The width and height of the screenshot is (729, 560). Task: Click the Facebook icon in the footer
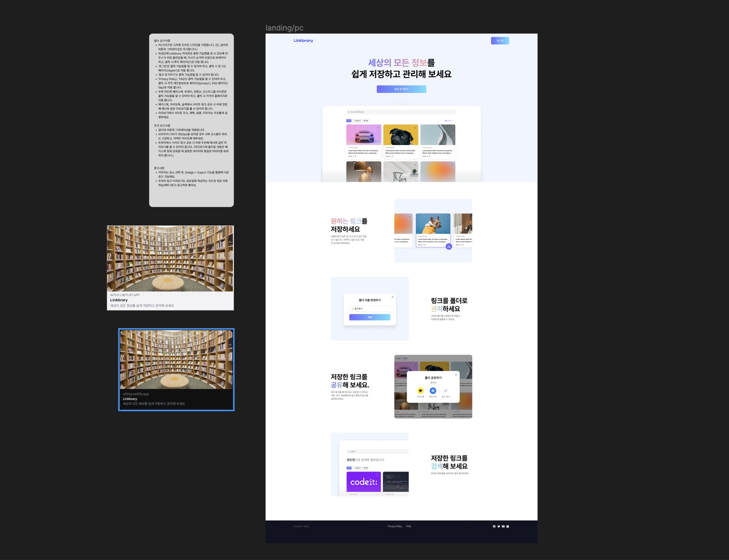[x=494, y=526]
